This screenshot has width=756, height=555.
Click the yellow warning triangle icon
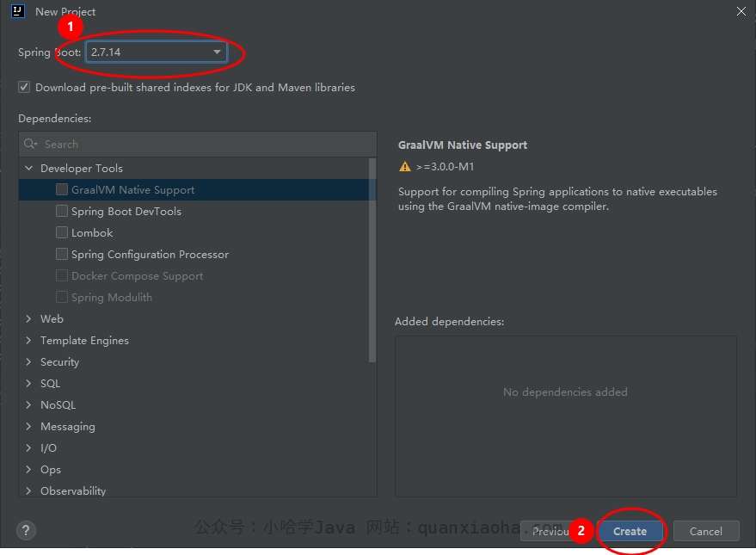[x=405, y=166]
